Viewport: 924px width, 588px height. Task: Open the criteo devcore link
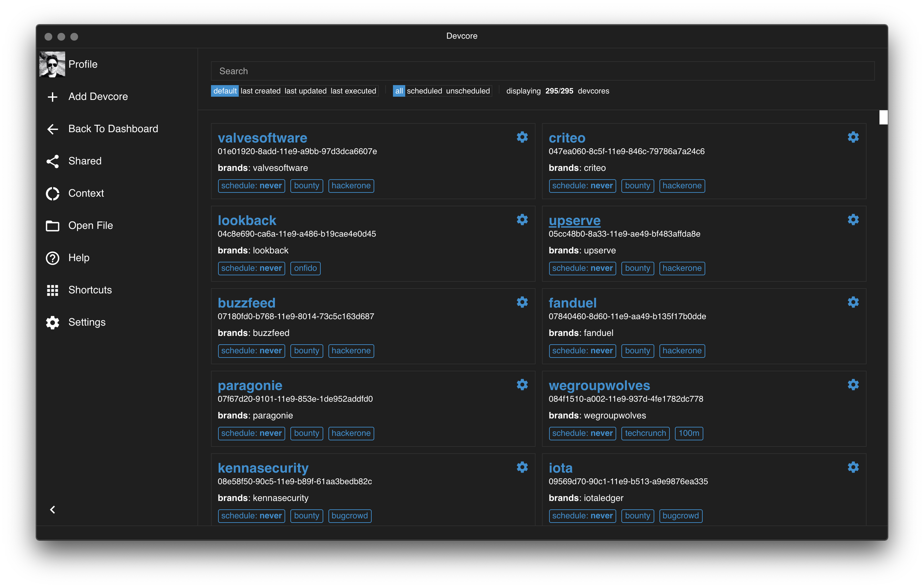567,138
